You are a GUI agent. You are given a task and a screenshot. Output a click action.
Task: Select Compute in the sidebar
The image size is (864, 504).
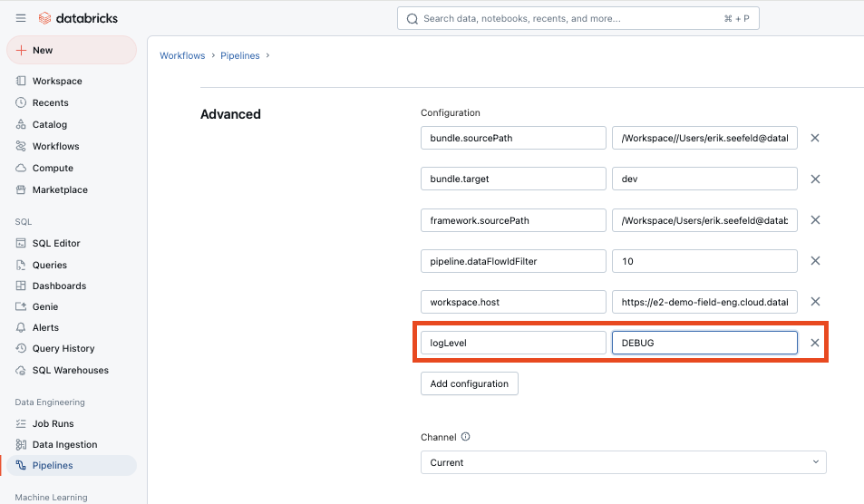(x=53, y=168)
